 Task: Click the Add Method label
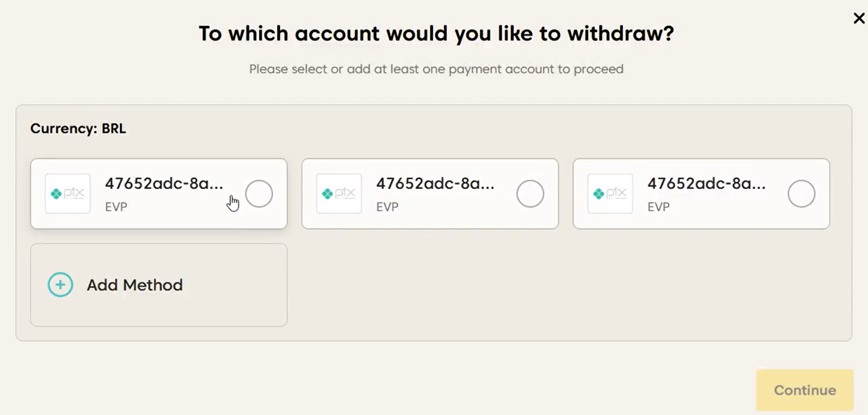tap(135, 285)
